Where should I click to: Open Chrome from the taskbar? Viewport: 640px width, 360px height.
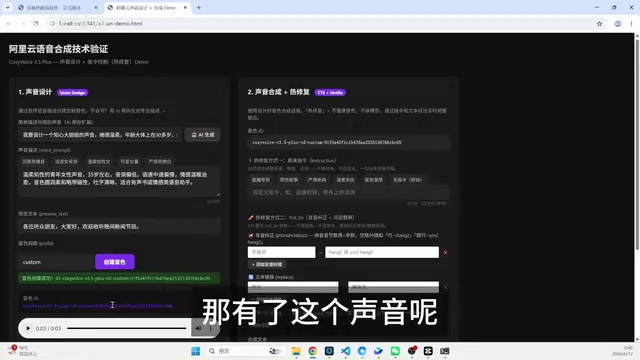[313, 351]
